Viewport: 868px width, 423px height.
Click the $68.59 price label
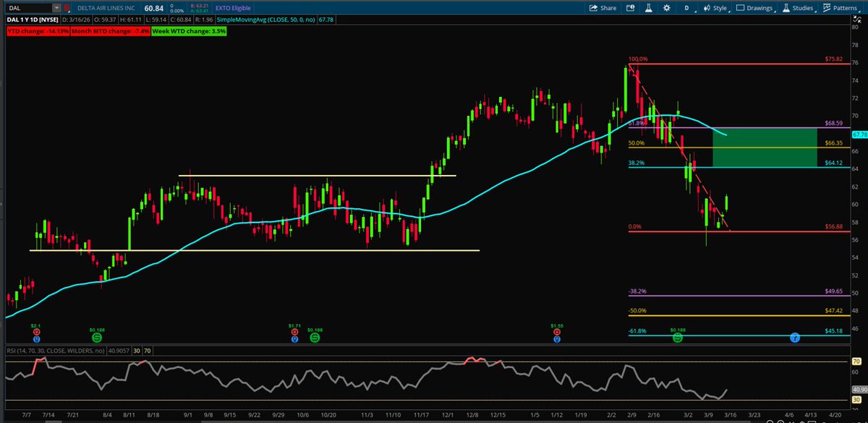coord(835,123)
